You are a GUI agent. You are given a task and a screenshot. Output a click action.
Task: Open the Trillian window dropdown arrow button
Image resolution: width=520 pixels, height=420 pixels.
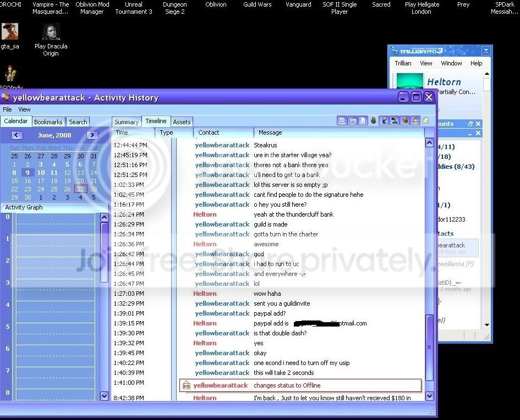tap(486, 51)
